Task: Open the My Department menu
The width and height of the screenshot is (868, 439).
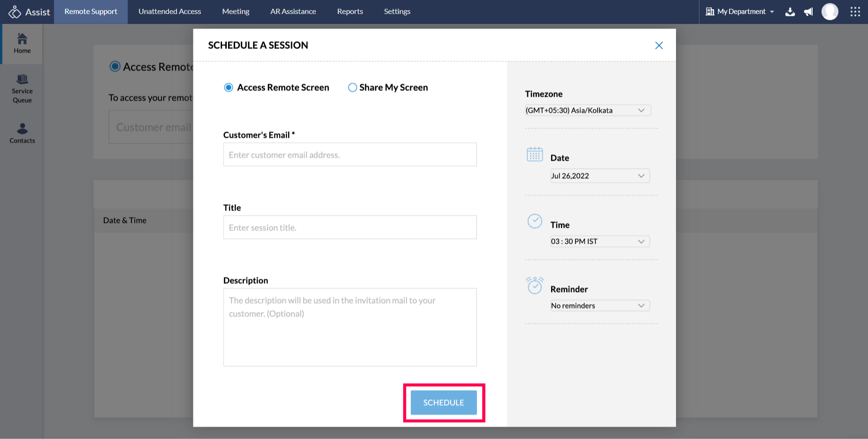Action: [740, 12]
